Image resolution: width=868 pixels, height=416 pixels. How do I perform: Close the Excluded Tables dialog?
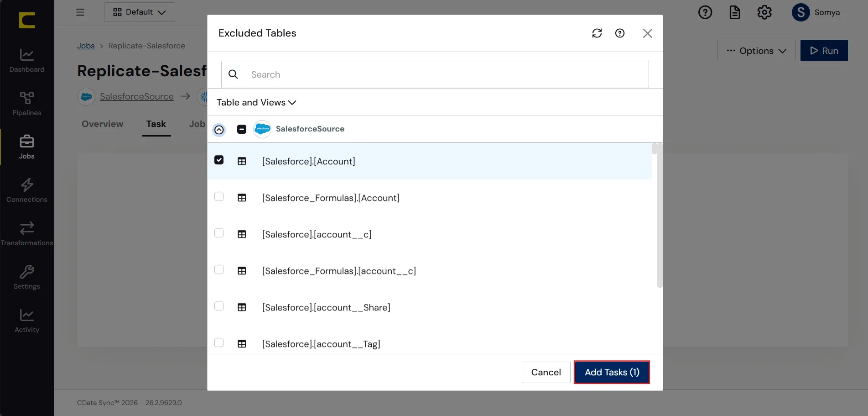coord(648,33)
